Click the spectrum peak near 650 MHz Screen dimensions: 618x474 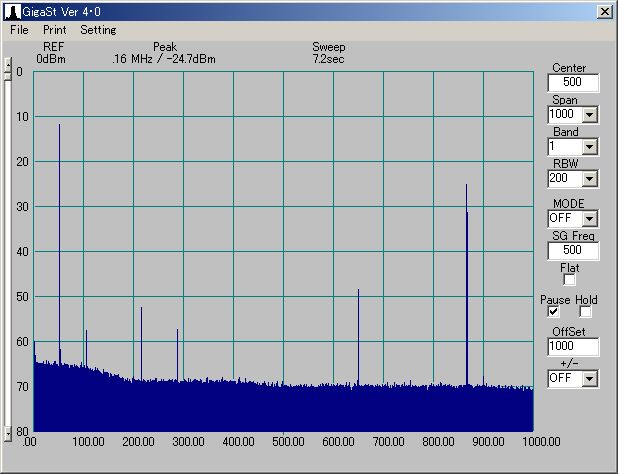point(358,330)
